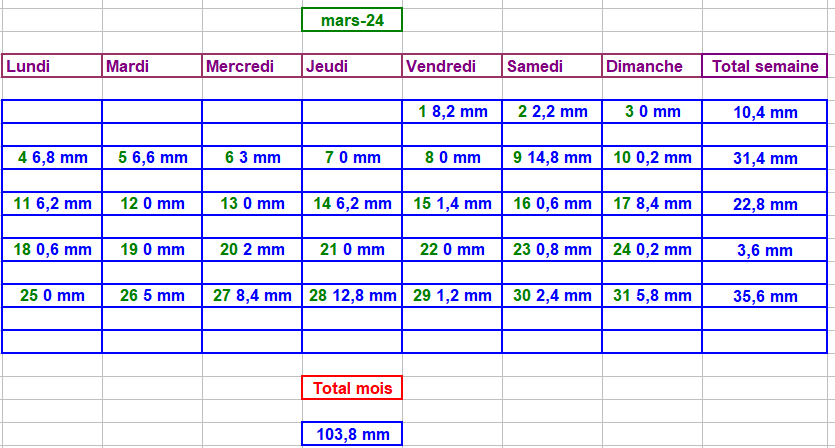
Task: Click the day 26 cell with 5 mm
Action: 152,295
